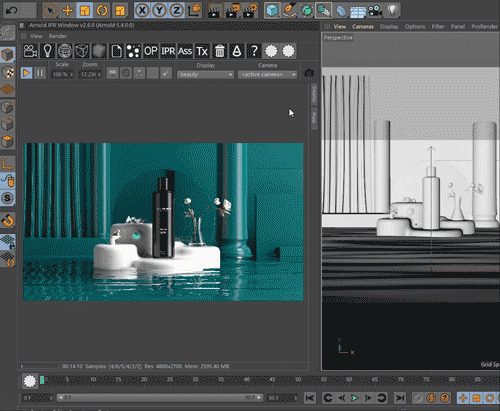This screenshot has width=500, height=411.
Task: Click the Res: 4800x2700 status text
Action: (x=163, y=366)
